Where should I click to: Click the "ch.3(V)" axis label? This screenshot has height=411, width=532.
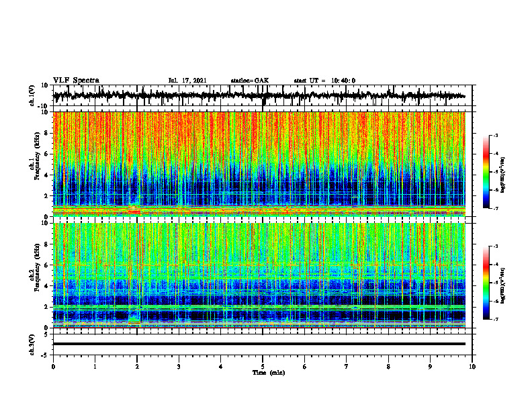(32, 345)
